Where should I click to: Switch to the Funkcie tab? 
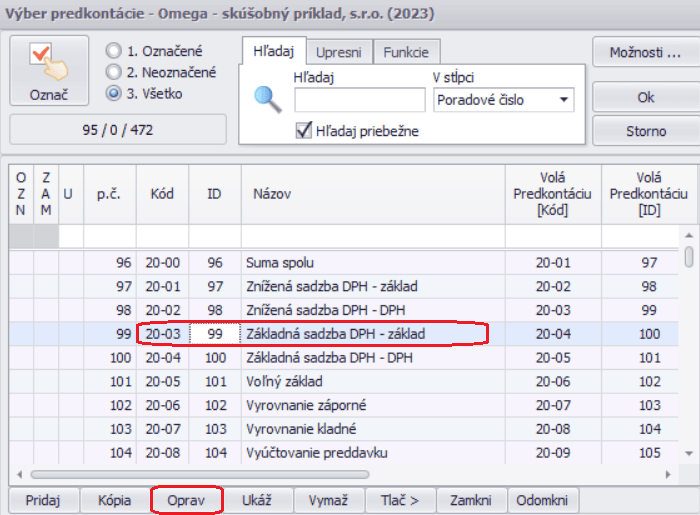coord(407,52)
